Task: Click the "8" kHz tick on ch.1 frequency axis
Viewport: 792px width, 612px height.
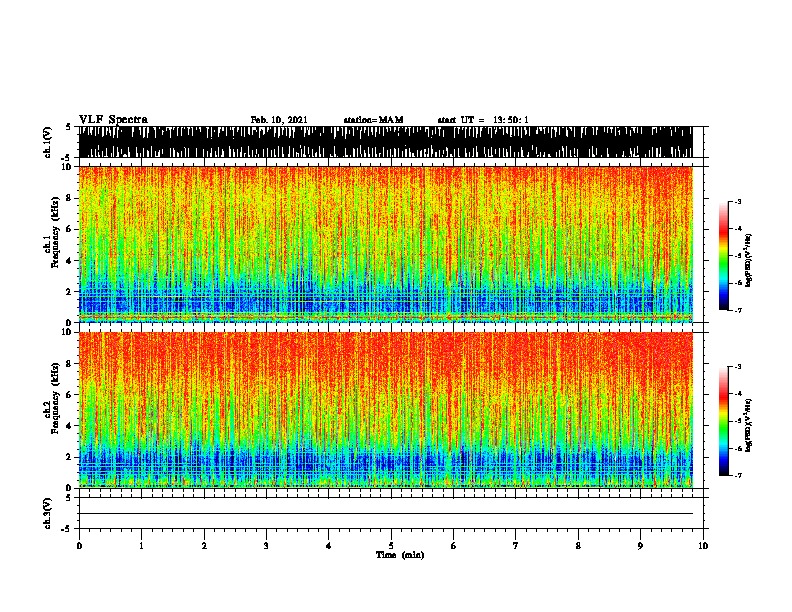Action: [x=70, y=198]
